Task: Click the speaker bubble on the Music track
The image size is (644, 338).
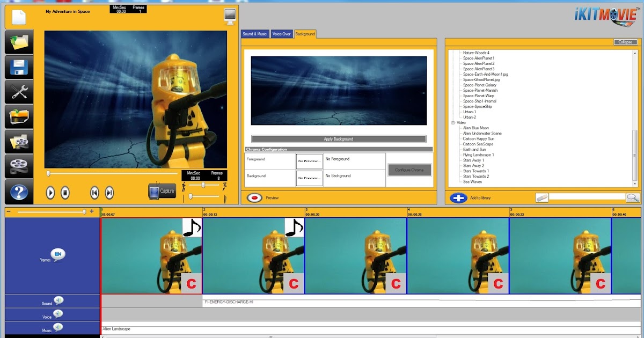Action: 58,327
